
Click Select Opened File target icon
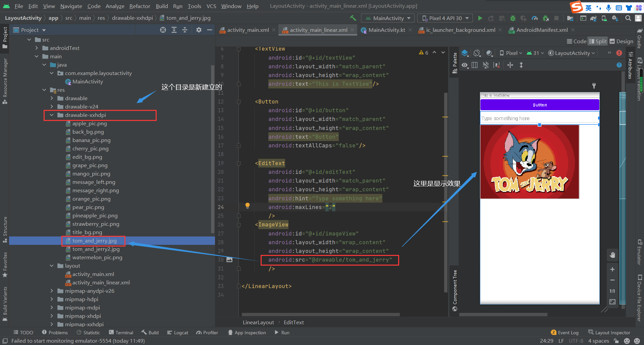coord(163,30)
